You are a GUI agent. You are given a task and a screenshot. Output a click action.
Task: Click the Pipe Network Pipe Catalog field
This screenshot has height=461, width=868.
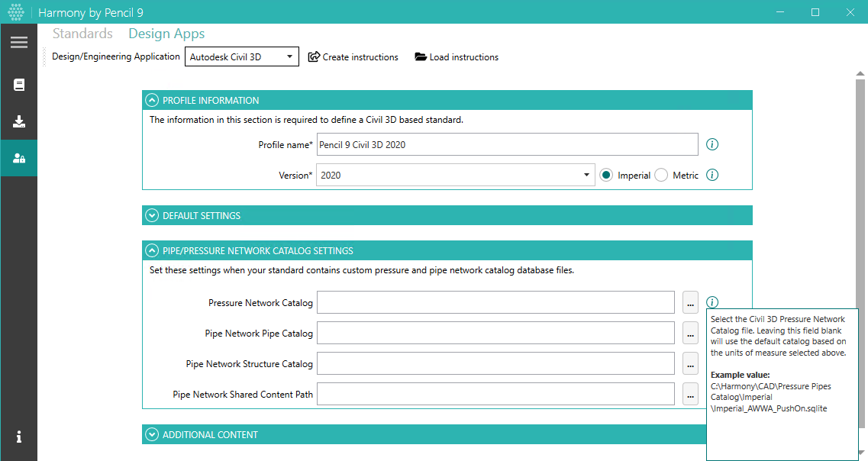(x=495, y=334)
